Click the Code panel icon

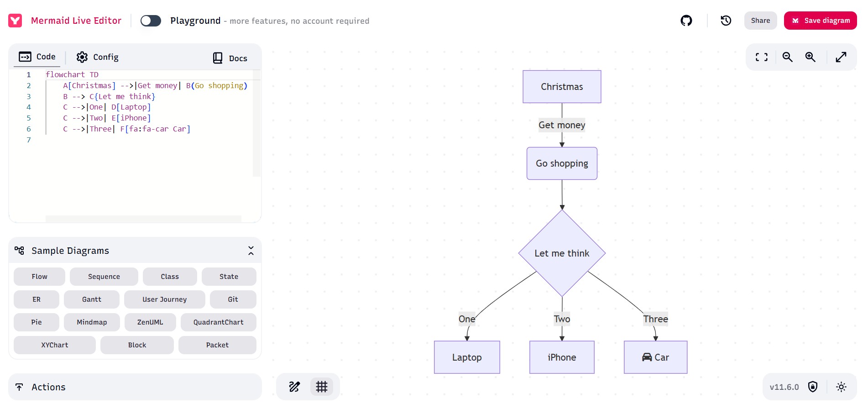click(25, 57)
